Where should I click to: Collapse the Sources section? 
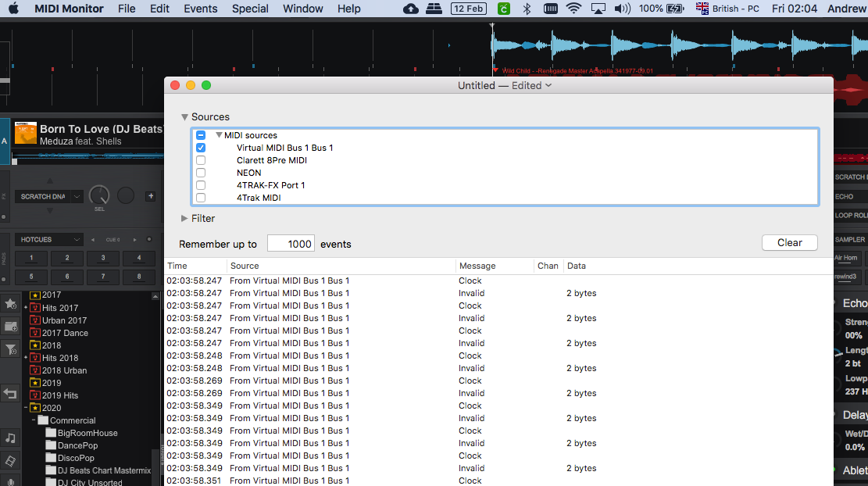point(184,117)
